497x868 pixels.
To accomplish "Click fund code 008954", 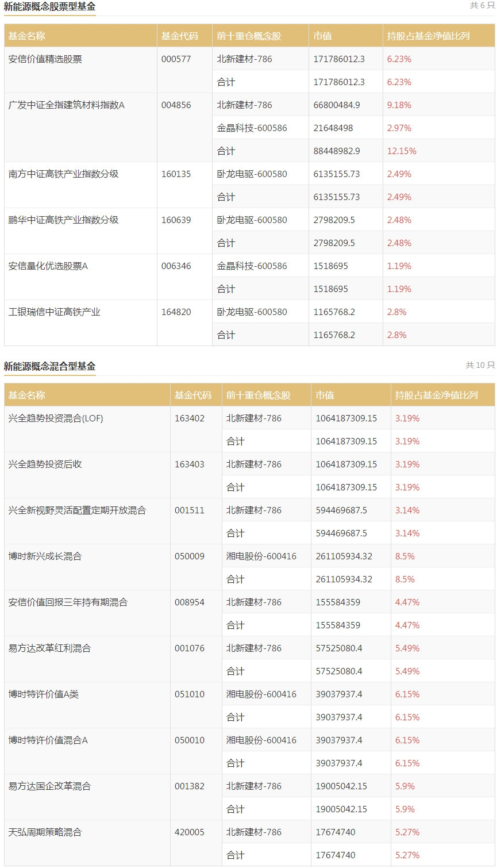I will click(190, 602).
